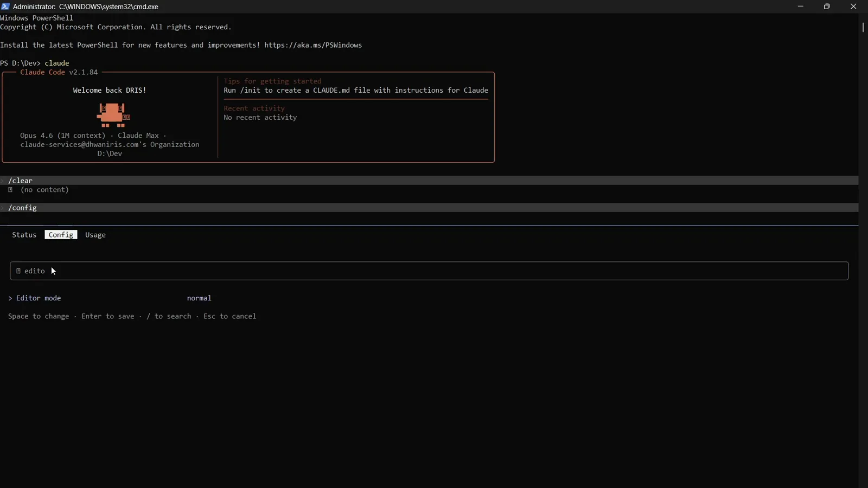This screenshot has width=868, height=488.
Task: Click 'Tips for getting started' heading
Action: (x=272, y=81)
